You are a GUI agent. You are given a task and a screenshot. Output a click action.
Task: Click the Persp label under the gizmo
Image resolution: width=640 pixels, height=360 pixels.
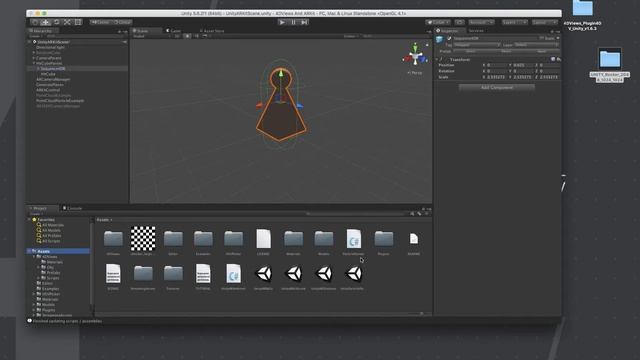(416, 73)
